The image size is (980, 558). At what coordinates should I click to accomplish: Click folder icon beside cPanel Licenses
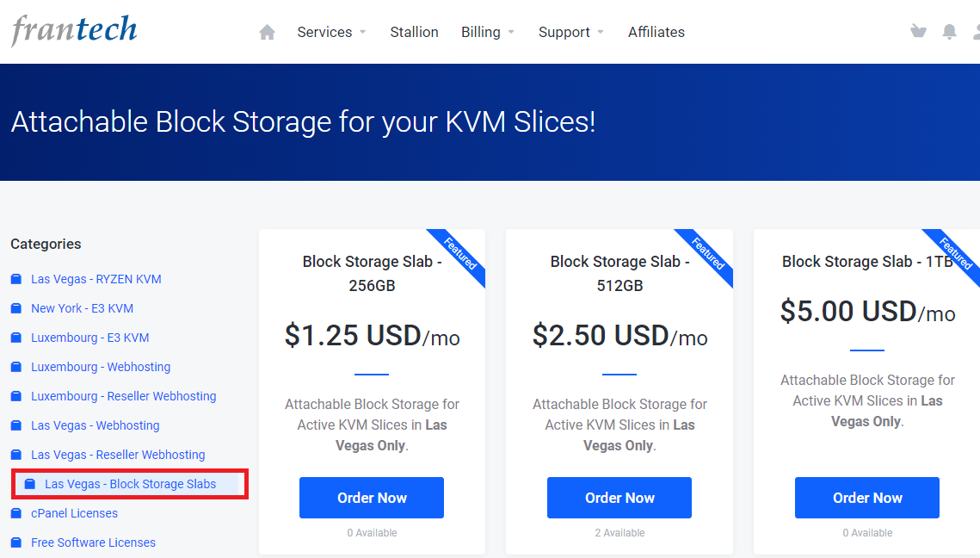pyautogui.click(x=16, y=513)
